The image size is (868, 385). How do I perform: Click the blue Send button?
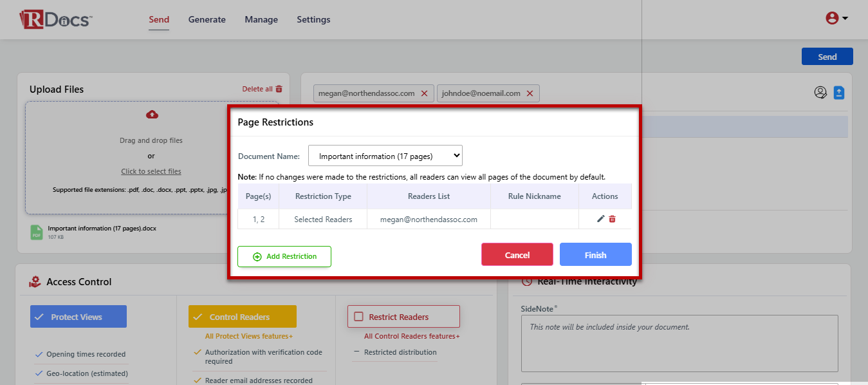827,57
